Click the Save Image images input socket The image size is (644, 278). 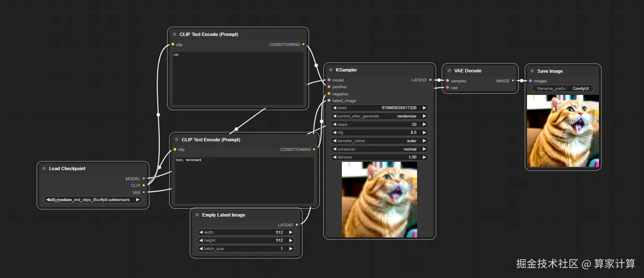[x=530, y=81]
